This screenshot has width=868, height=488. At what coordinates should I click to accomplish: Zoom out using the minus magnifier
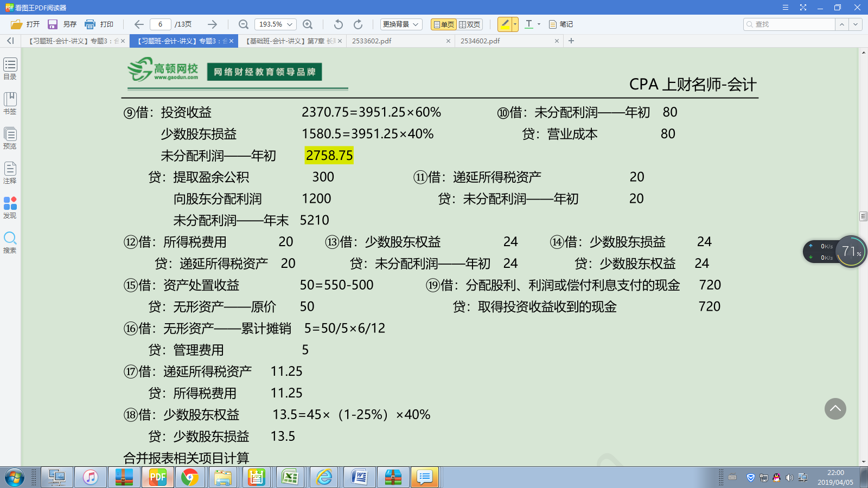pyautogui.click(x=244, y=24)
